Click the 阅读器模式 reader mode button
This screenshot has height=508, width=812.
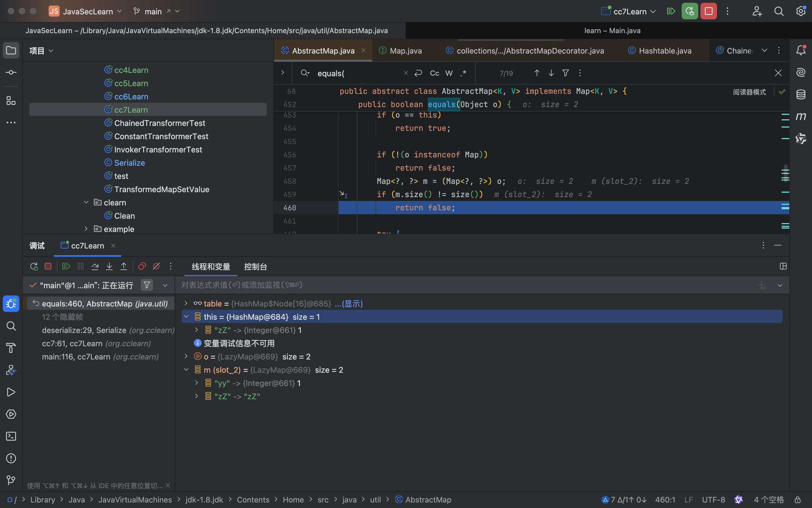[749, 92]
